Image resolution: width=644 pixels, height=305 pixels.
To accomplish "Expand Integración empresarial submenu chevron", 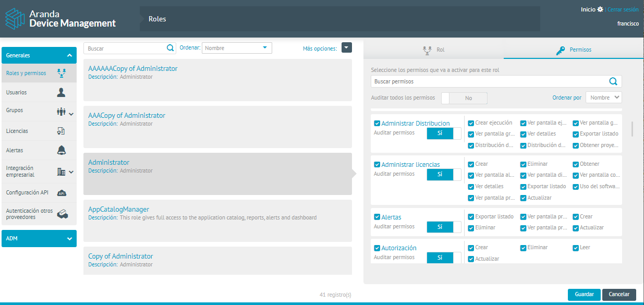I will tap(71, 172).
